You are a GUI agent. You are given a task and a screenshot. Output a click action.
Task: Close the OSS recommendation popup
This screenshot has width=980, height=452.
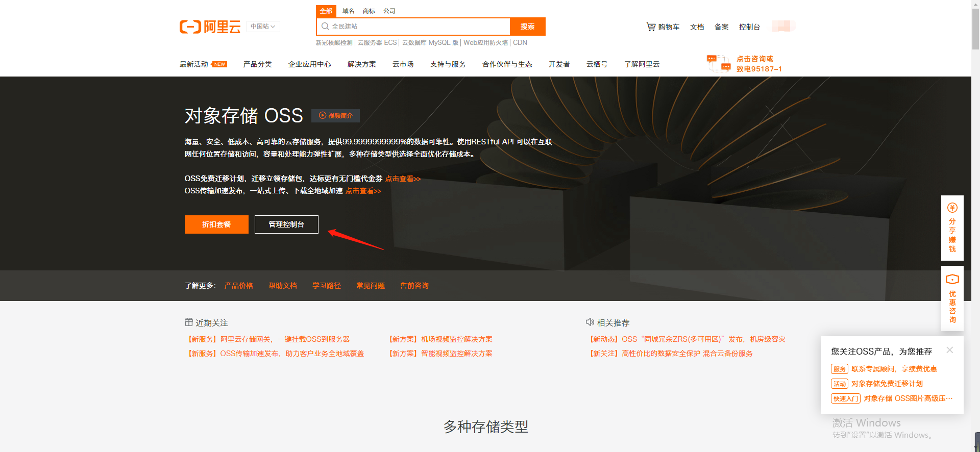(x=949, y=350)
